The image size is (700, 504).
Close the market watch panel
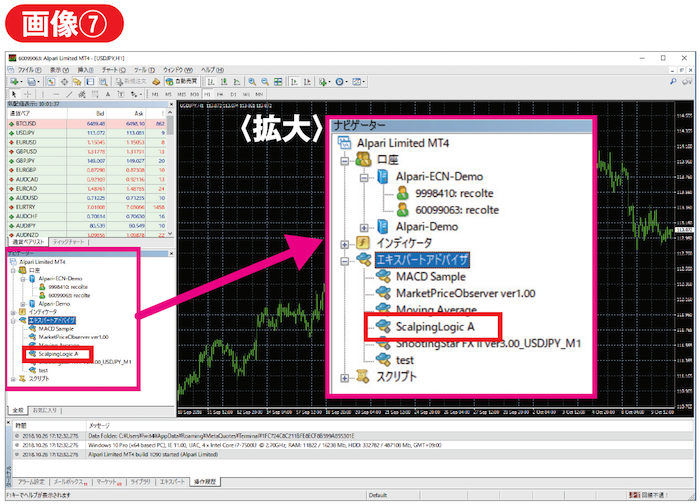pyautogui.click(x=171, y=104)
